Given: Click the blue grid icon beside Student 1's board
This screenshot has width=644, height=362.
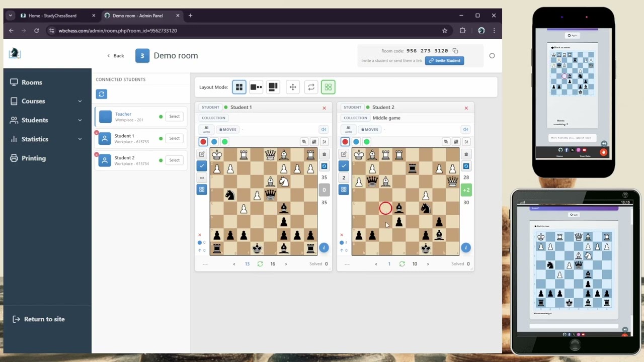Looking at the screenshot, I should 202,190.
